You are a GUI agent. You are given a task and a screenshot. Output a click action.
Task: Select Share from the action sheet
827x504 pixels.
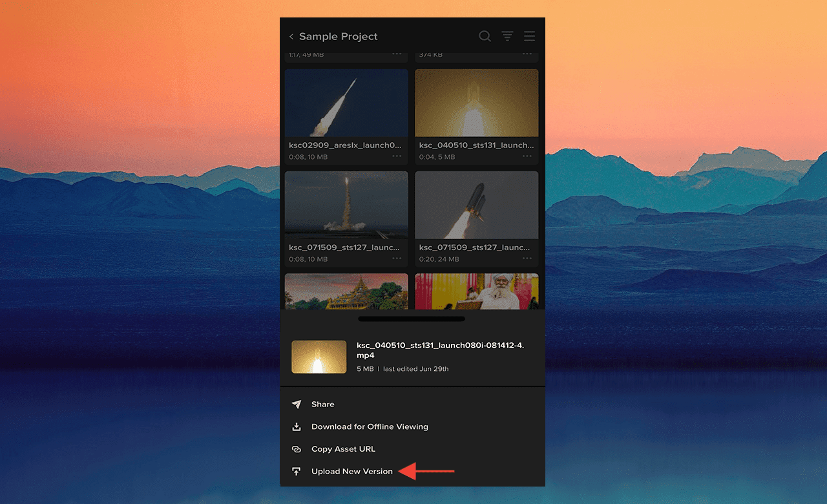coord(323,404)
